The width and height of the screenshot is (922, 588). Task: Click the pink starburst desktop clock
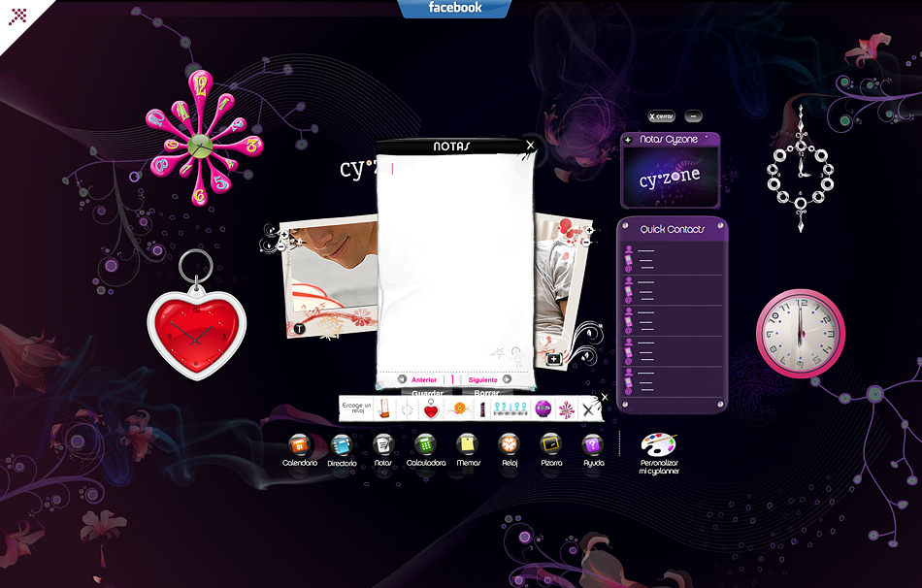click(x=201, y=140)
